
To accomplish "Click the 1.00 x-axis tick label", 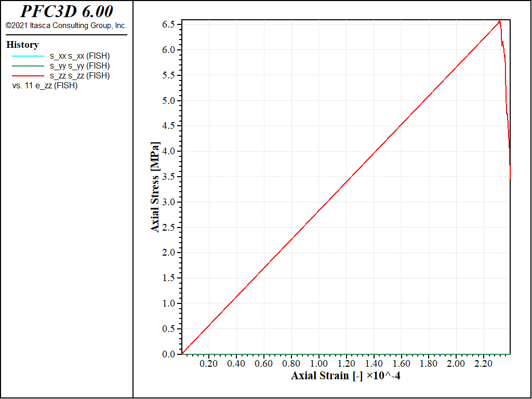I will click(318, 364).
